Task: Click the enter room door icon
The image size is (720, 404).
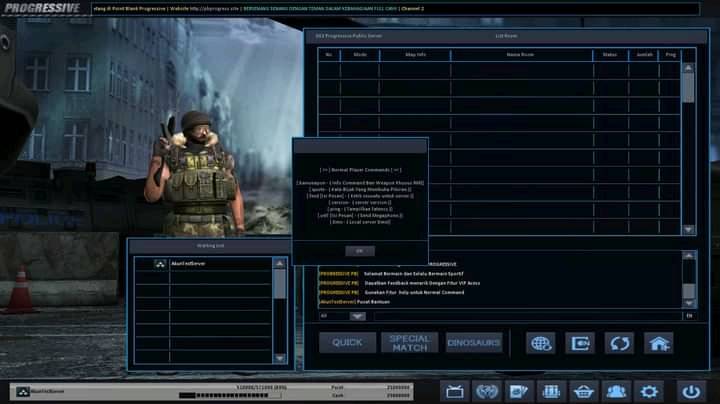Action: click(580, 343)
